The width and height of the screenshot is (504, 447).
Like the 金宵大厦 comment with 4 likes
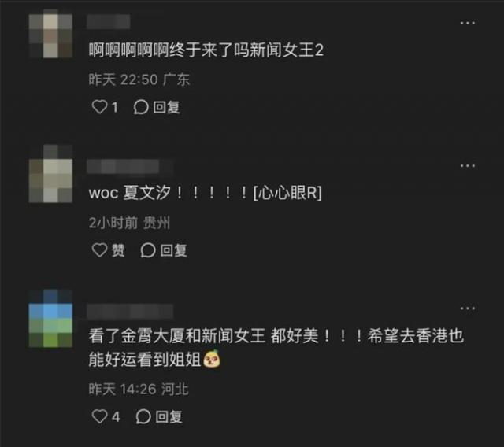pyautogui.click(x=99, y=416)
